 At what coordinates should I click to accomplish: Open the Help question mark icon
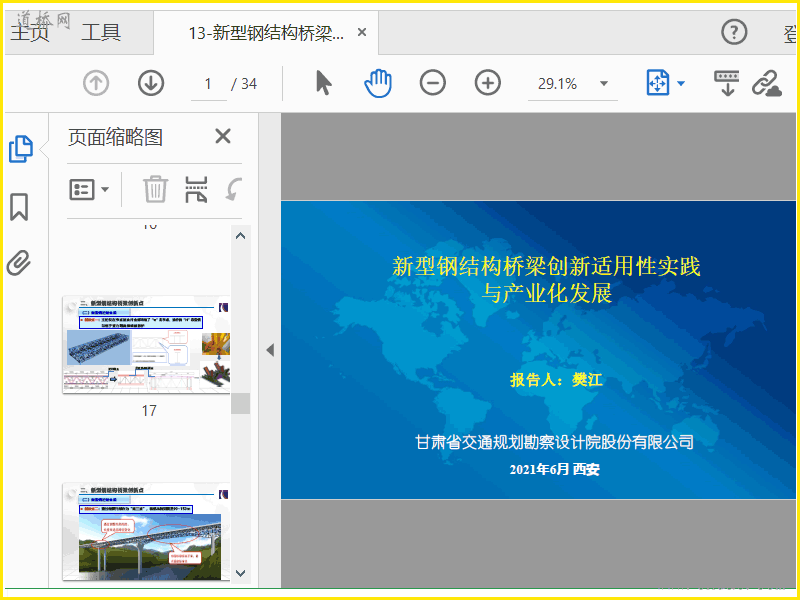(735, 32)
